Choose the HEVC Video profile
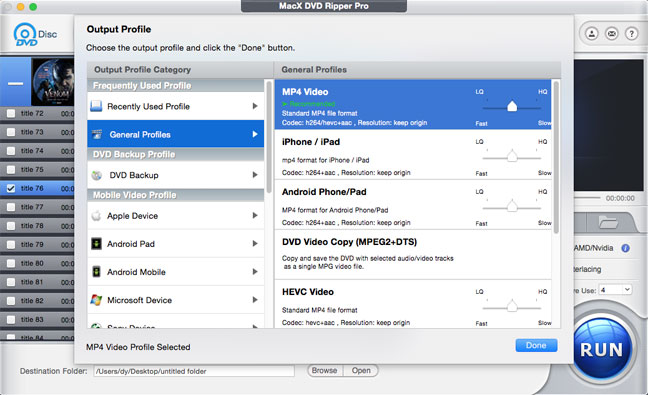Viewport: 648px width, 395px height. tap(413, 305)
